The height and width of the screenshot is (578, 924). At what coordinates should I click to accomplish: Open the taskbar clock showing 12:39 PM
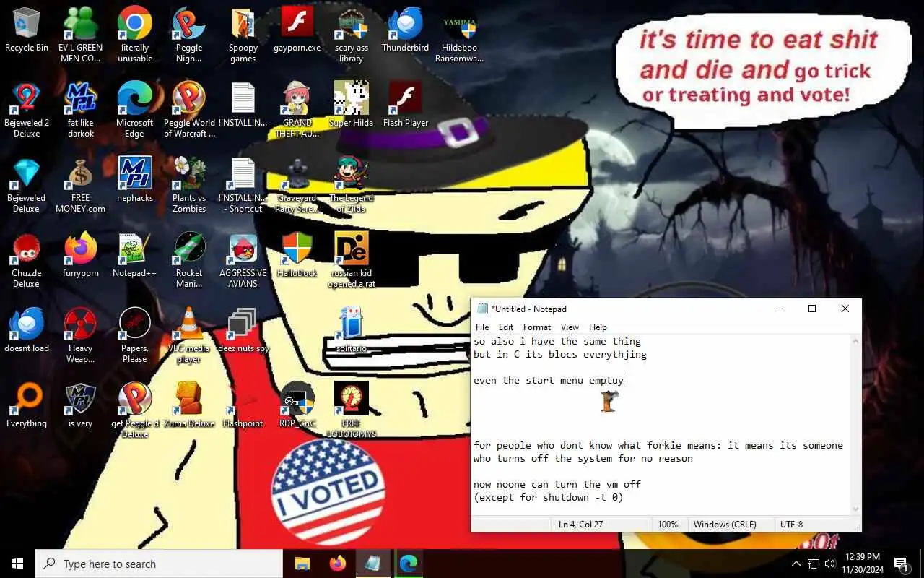[862, 564]
